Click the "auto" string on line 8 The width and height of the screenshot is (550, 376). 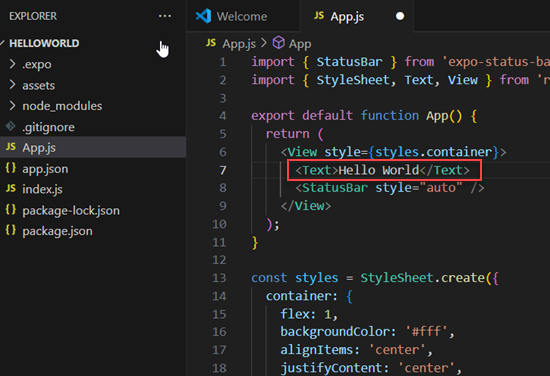pos(442,188)
